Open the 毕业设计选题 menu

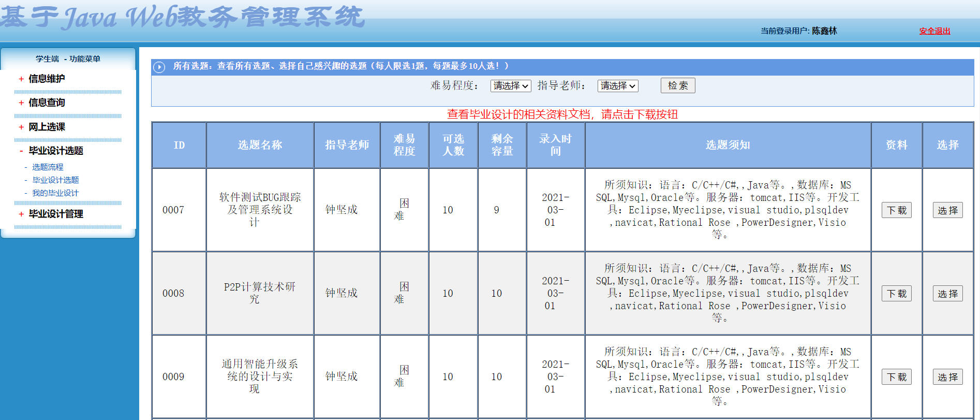click(56, 151)
